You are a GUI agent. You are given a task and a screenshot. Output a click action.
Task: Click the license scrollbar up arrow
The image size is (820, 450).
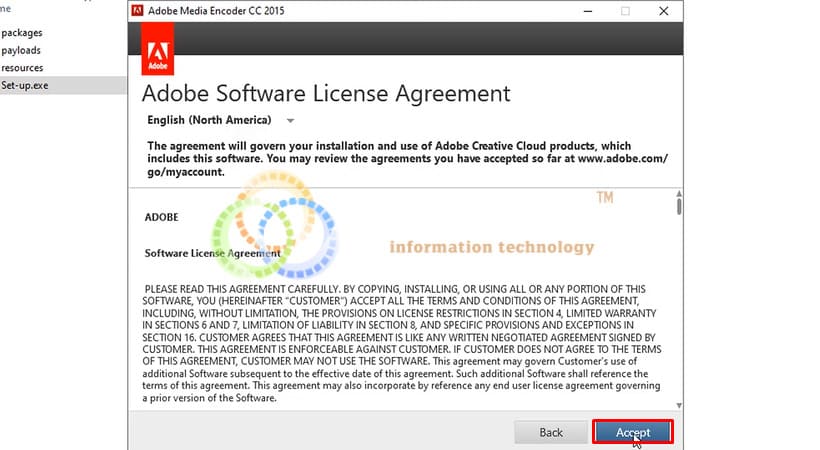point(679,194)
